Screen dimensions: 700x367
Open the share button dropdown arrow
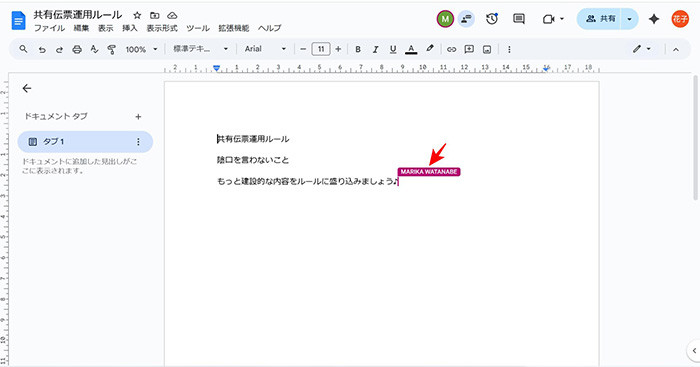coord(629,19)
